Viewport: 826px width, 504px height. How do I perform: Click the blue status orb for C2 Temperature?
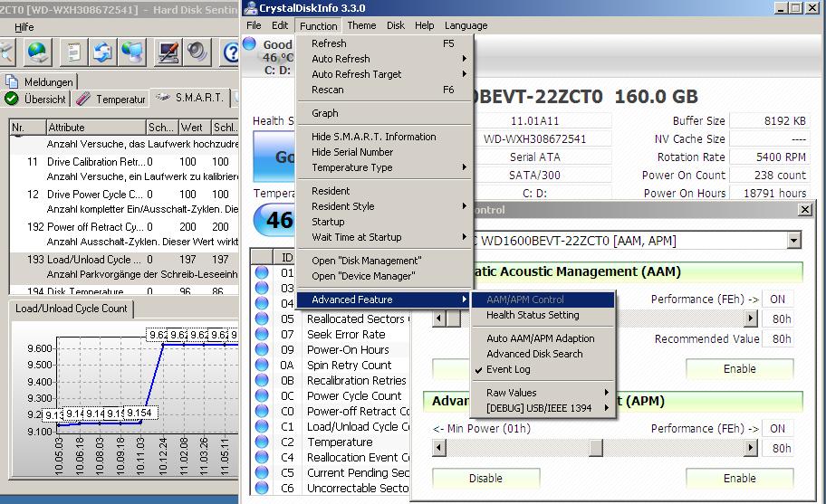point(262,442)
